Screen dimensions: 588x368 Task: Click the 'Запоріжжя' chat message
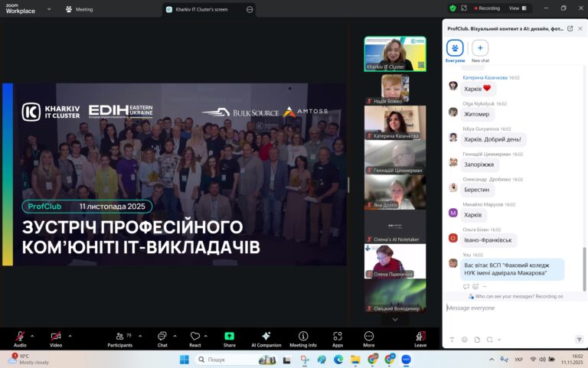[x=479, y=164]
